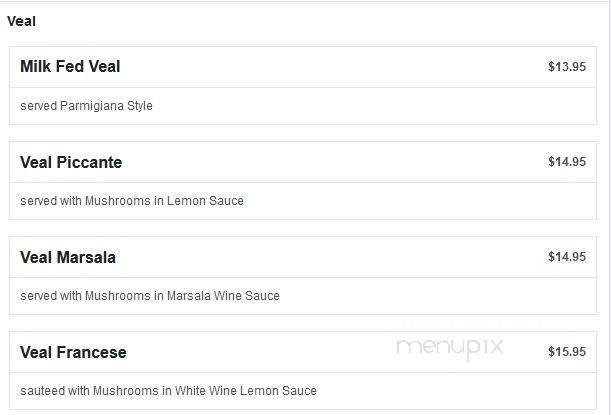Select the White Wine Lemon Sauce description
This screenshot has height=415, width=611.
tap(168, 391)
